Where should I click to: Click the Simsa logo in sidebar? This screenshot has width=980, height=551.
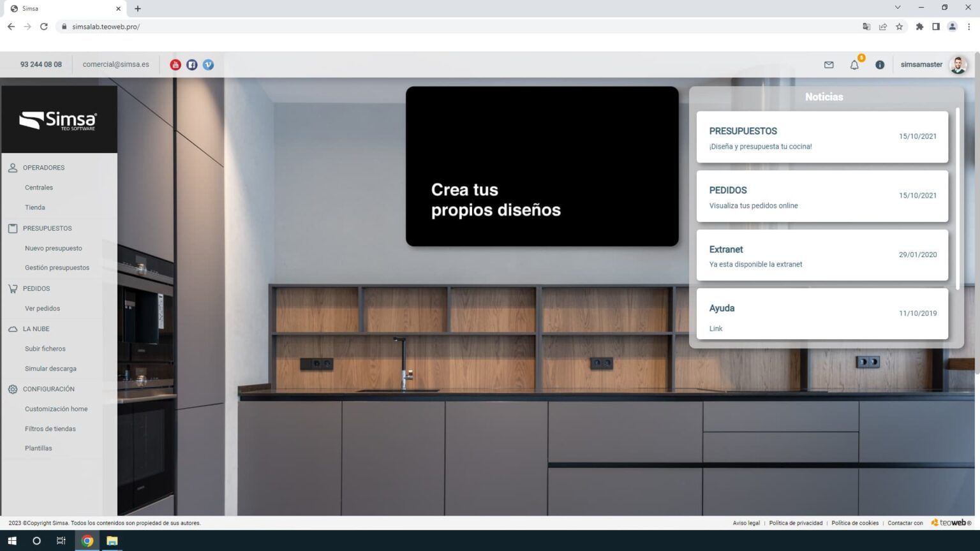[59, 120]
